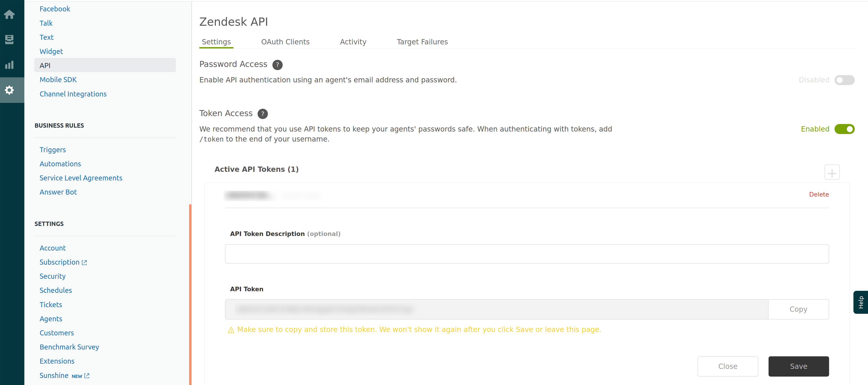Open the Activity tab

tap(353, 42)
